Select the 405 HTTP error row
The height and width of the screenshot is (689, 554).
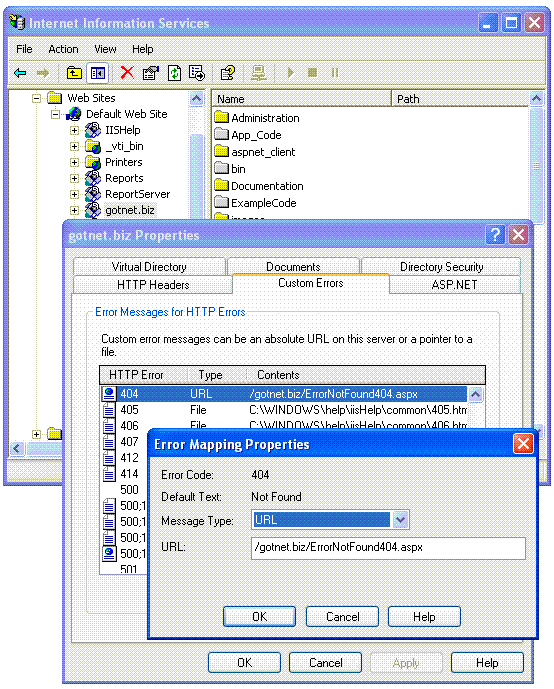click(x=284, y=410)
